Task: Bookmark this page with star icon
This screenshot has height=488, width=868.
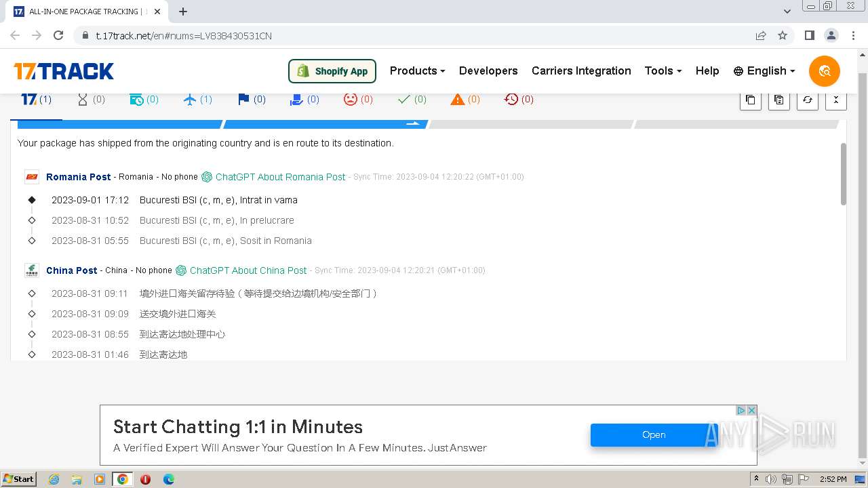Action: tap(783, 36)
